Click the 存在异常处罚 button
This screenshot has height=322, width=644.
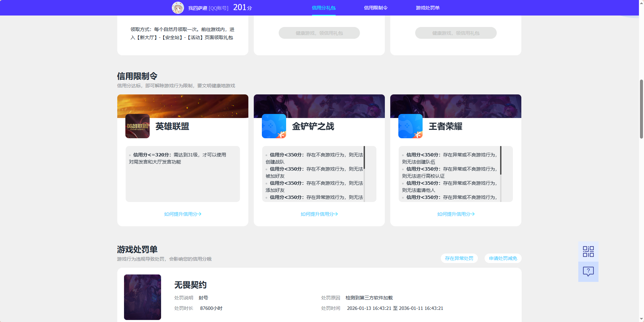[459, 258]
